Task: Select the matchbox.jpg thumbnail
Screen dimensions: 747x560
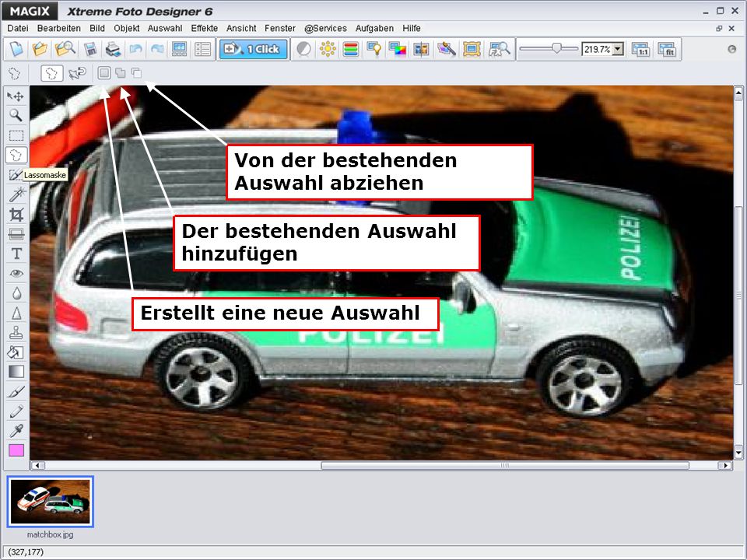Action: coord(51,502)
